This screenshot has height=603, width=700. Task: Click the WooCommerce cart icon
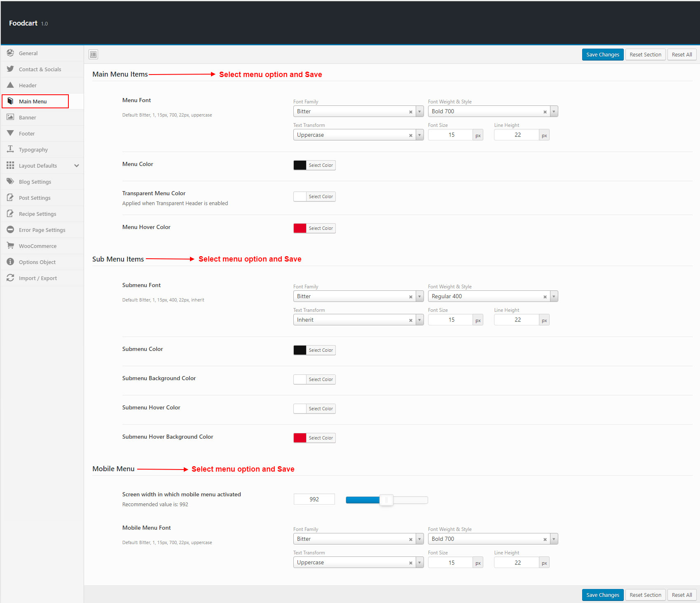(x=10, y=246)
